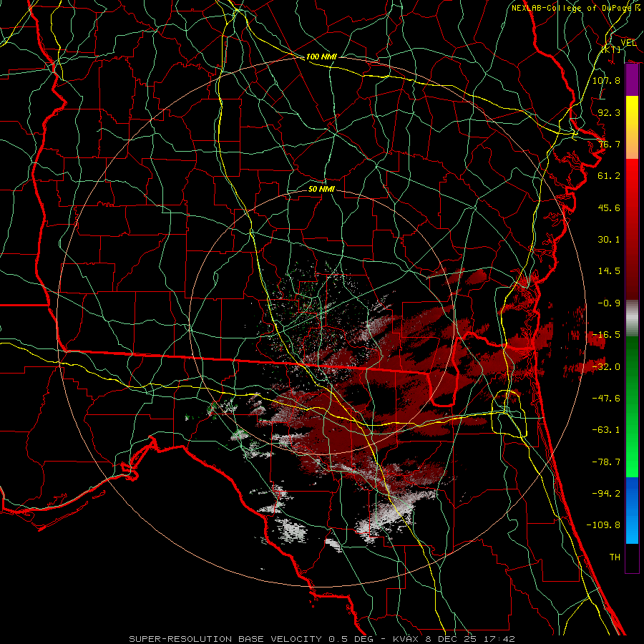Click the 92.3 velocity scale value
The height and width of the screenshot is (644, 644).
[x=609, y=112]
